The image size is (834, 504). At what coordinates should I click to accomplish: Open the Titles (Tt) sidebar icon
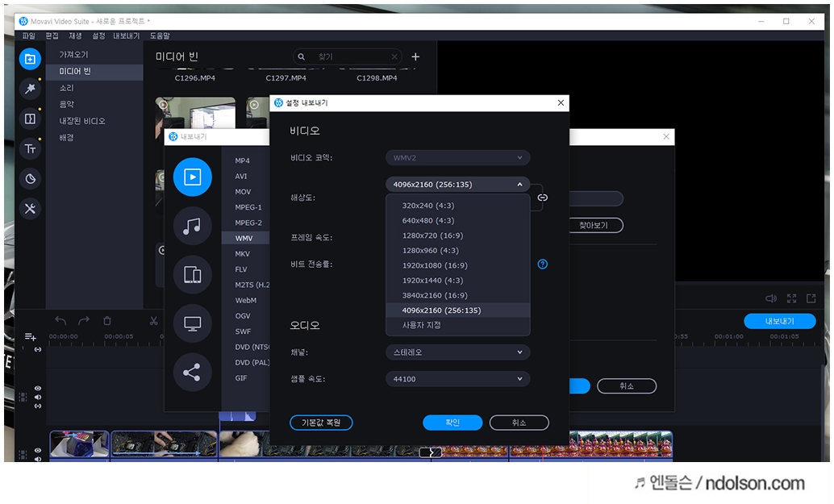pyautogui.click(x=30, y=148)
